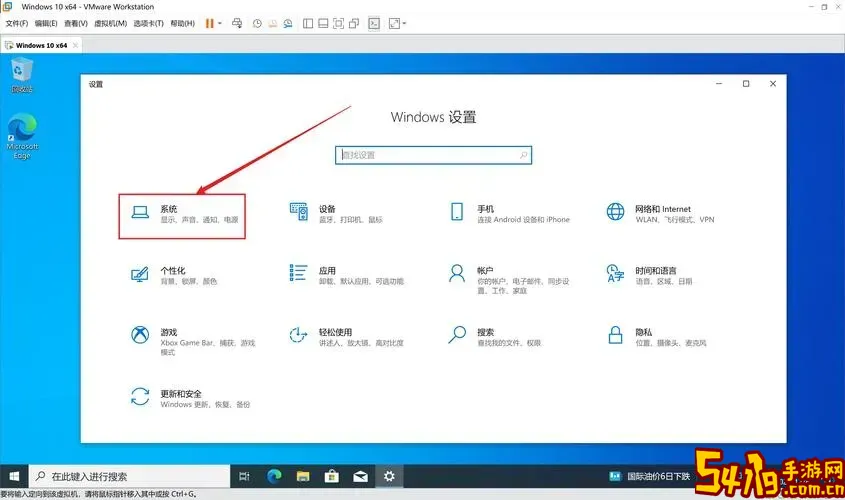Open the 编辑(E) menu
The height and width of the screenshot is (500, 845).
pos(46,24)
